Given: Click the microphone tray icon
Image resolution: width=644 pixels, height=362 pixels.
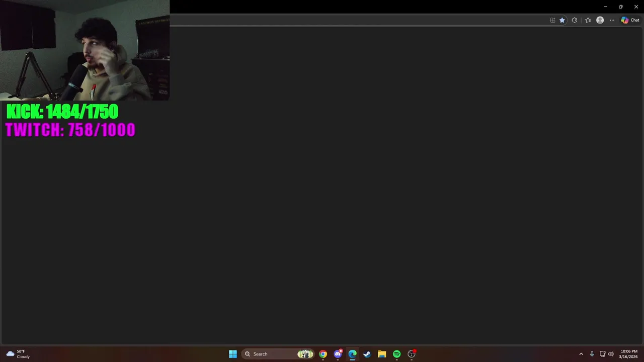Looking at the screenshot, I should [x=592, y=354].
